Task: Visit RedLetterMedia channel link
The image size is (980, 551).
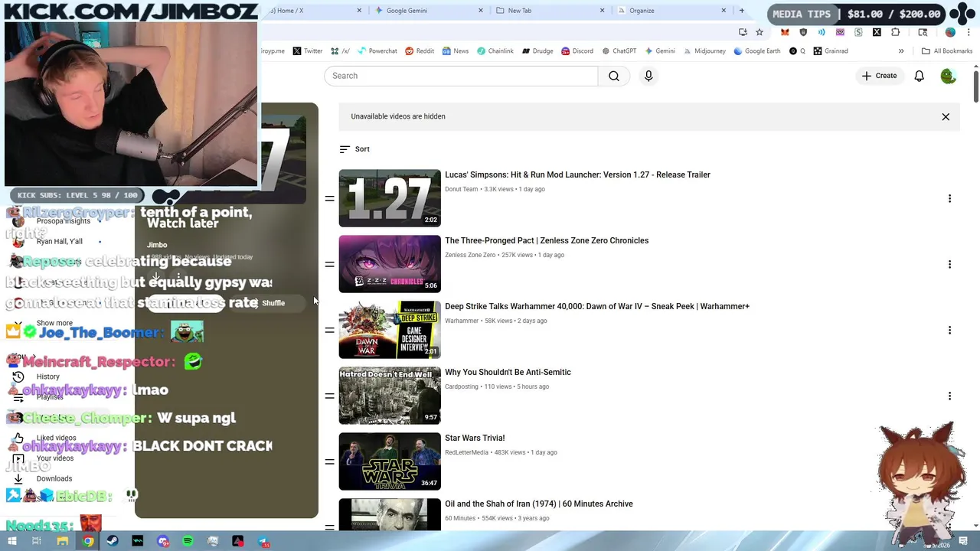Action: click(x=466, y=452)
